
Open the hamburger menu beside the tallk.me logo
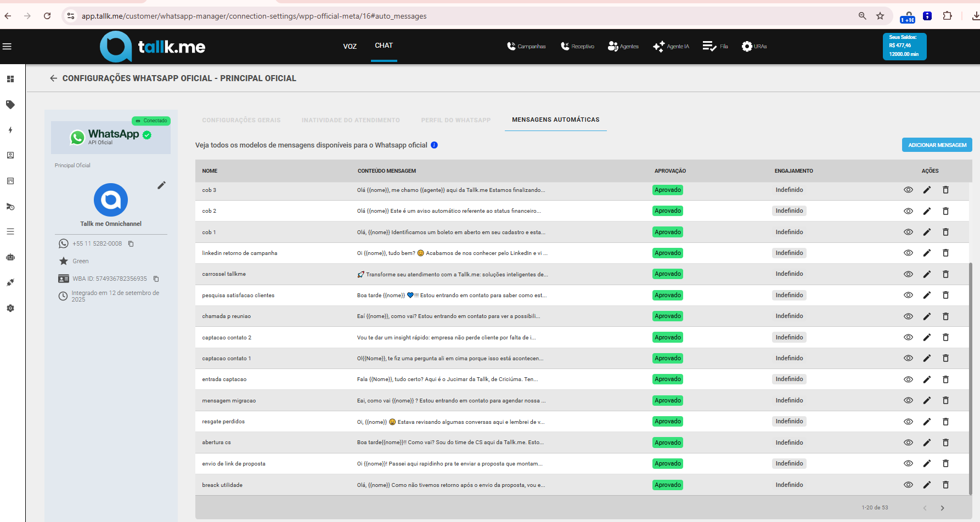[x=7, y=47]
